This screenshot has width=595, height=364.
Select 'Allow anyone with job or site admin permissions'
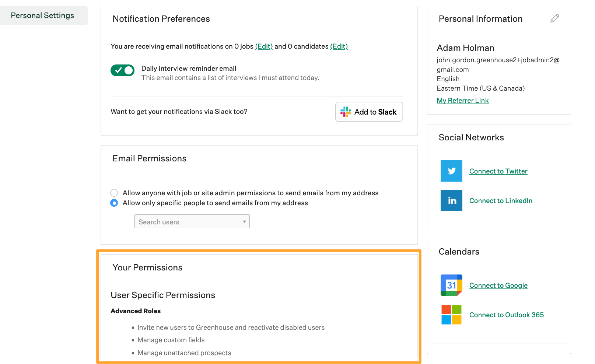point(114,193)
